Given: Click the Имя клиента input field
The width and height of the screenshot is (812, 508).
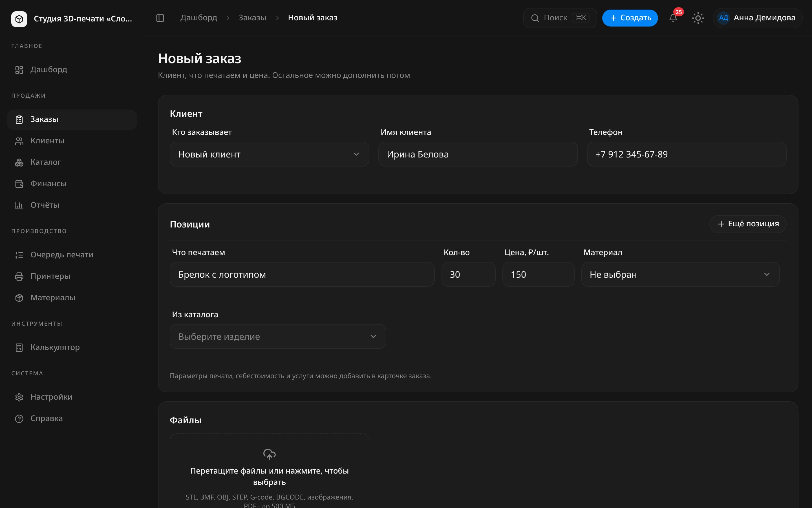Looking at the screenshot, I should [478, 154].
